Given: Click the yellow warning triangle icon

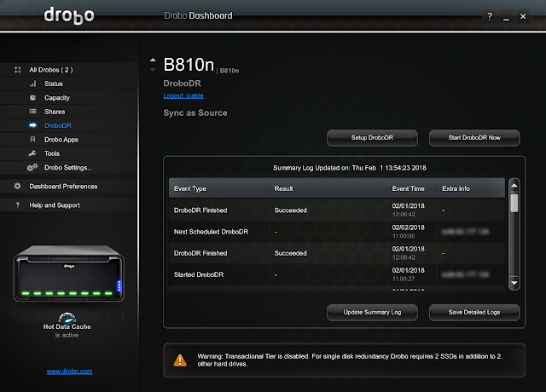Looking at the screenshot, I should click(180, 360).
